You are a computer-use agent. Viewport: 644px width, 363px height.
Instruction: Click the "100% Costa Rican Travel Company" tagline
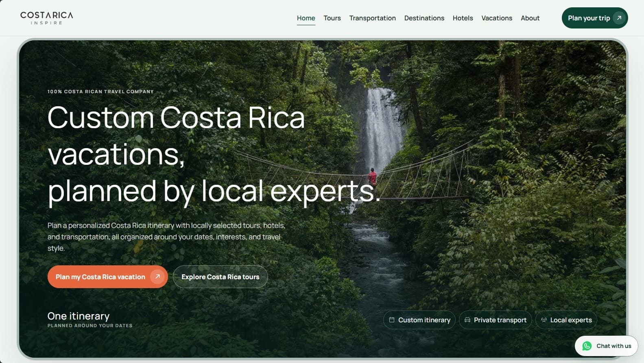tap(100, 92)
